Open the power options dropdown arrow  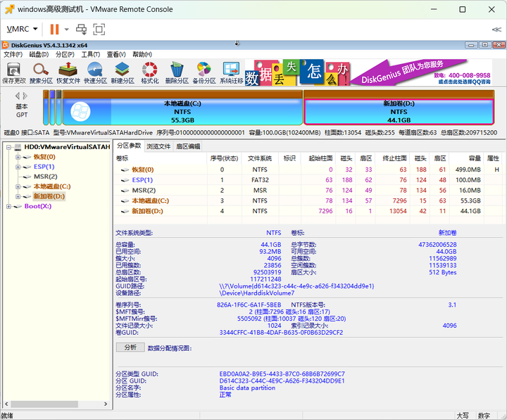pos(67,30)
